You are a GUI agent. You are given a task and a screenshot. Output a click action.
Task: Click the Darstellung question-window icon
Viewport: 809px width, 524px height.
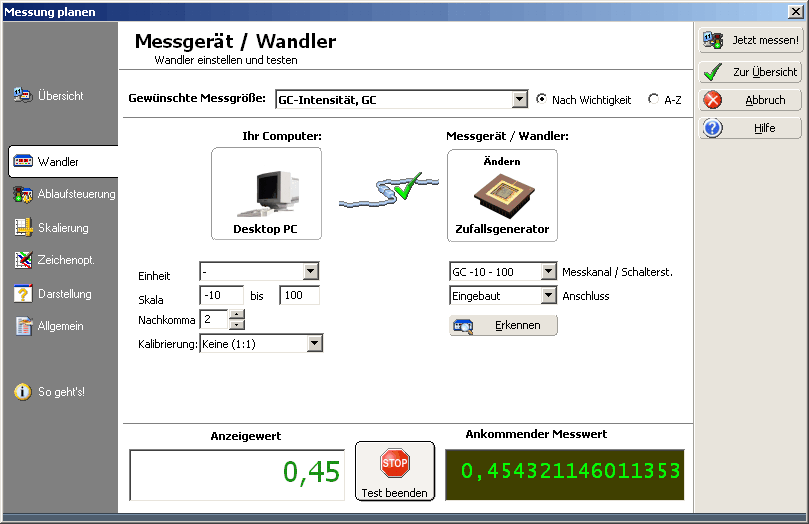[x=23, y=293]
